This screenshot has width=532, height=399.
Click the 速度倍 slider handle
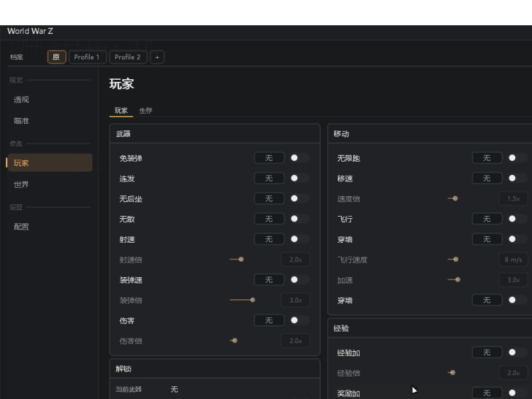click(456, 198)
